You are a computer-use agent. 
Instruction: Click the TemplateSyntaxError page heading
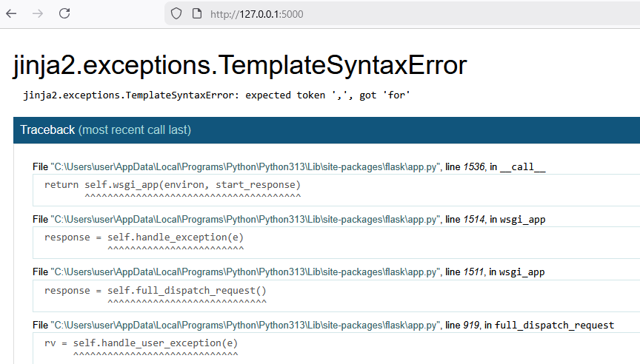pos(239,66)
